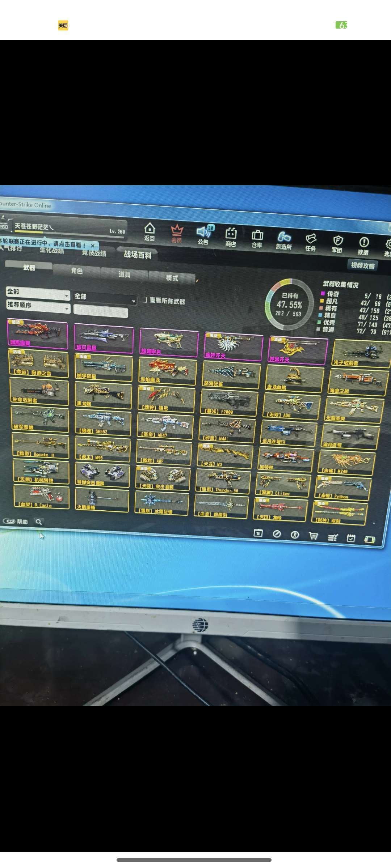The width and height of the screenshot is (391, 868).
Task: Click the 帮助 help button
Action: pyautogui.click(x=16, y=521)
